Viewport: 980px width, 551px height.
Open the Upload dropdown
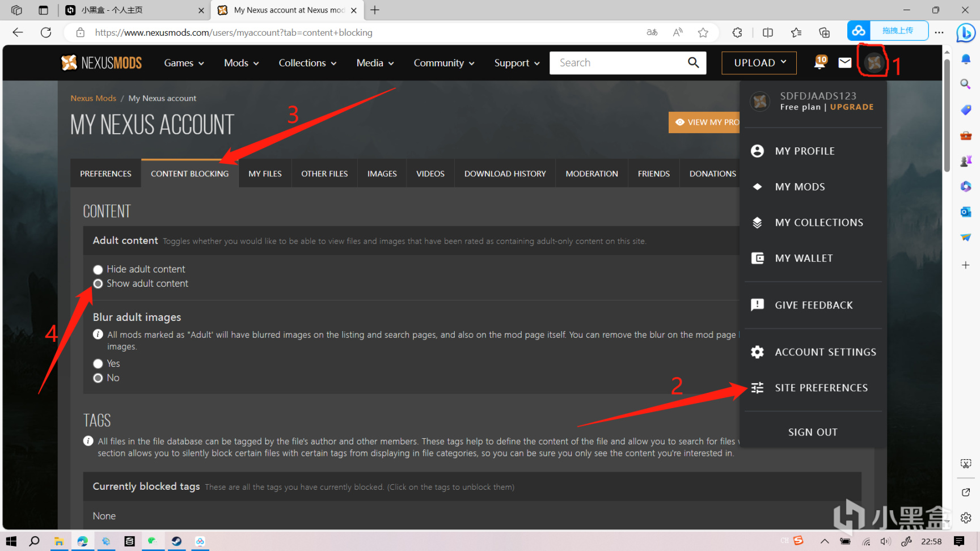pos(759,63)
